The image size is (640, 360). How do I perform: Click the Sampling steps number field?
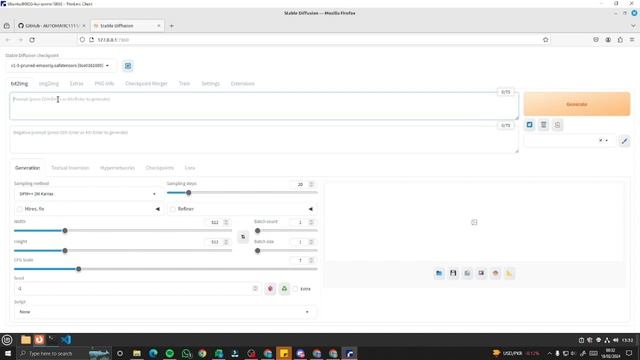click(x=302, y=184)
